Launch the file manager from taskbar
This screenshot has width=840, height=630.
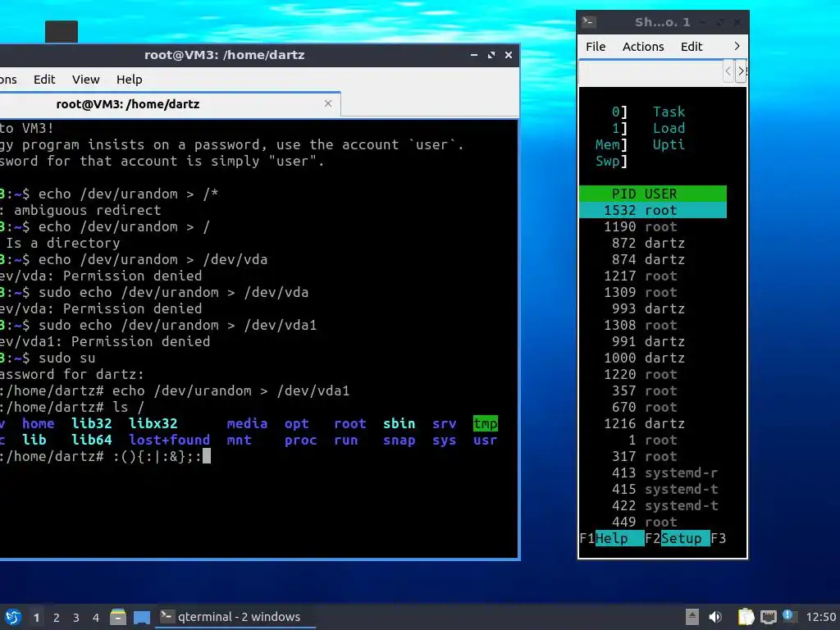(x=118, y=617)
